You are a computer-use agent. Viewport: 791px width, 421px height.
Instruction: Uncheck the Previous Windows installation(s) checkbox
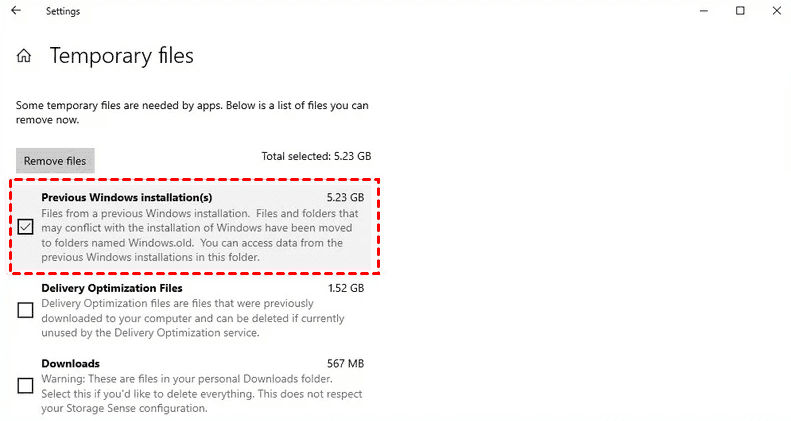point(26,227)
